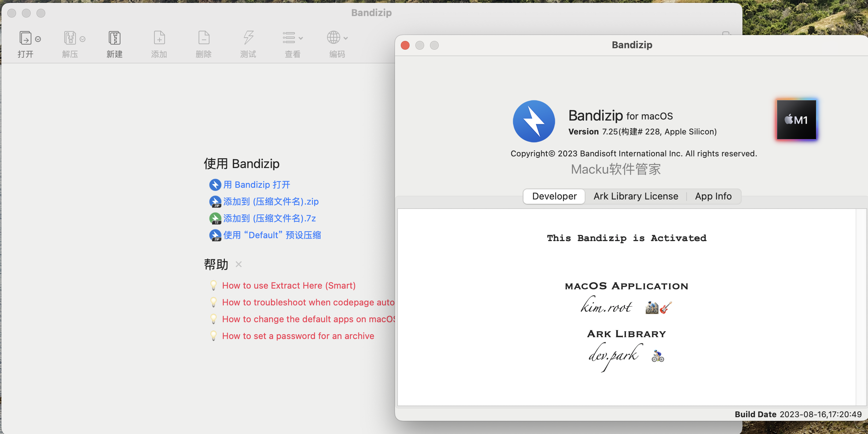Click the 解压 (Extract) toolbar icon

coord(70,38)
